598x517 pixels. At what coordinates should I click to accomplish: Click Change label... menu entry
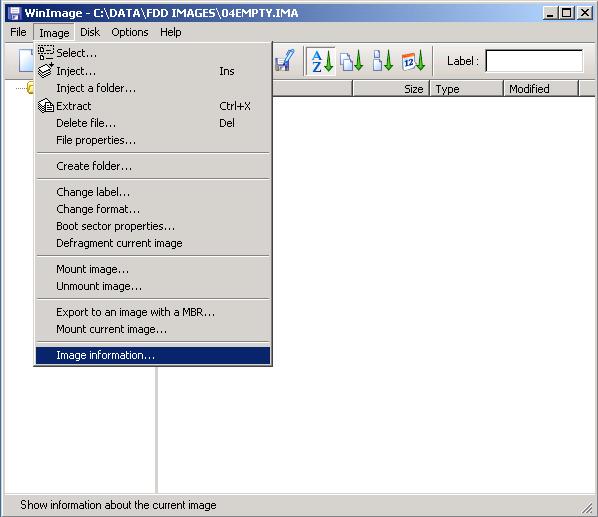point(153,192)
